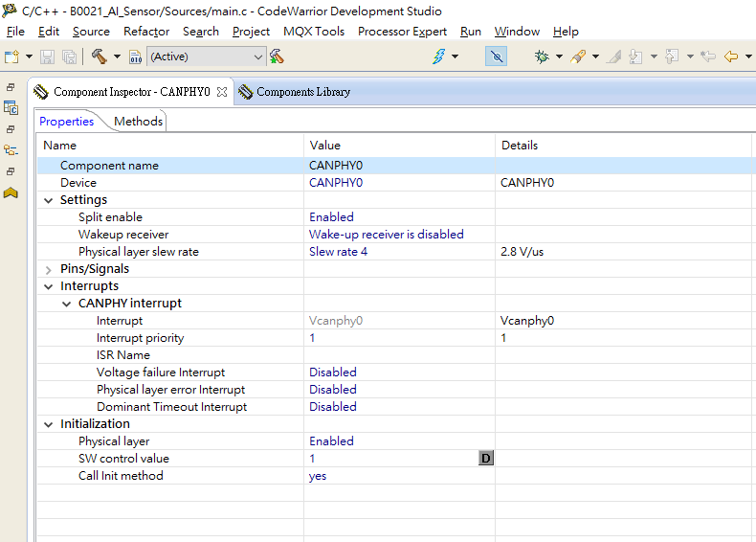This screenshot has height=542, width=756.
Task: Click the hammer with green star icon
Action: [277, 56]
